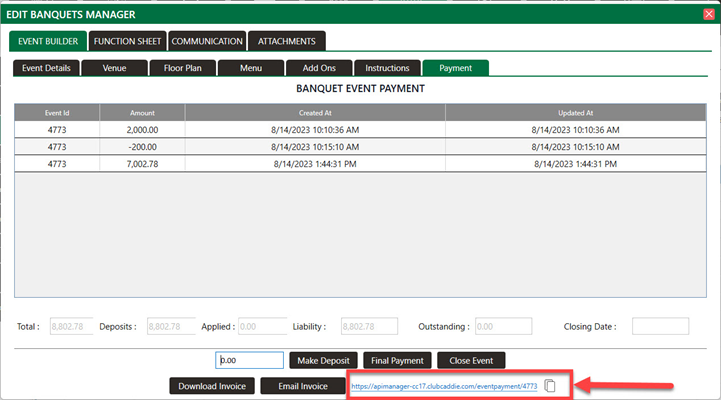Click Updated At 8/14/2023 10:10:36 AM cell
This screenshot has height=400, width=721.
[x=576, y=130]
